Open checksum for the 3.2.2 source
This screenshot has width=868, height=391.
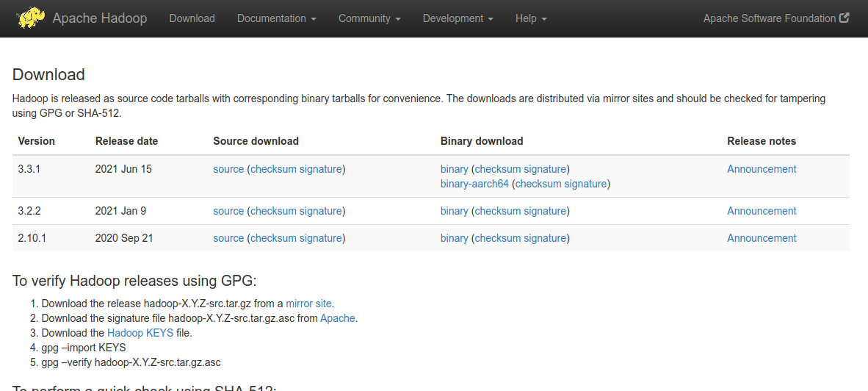[273, 211]
